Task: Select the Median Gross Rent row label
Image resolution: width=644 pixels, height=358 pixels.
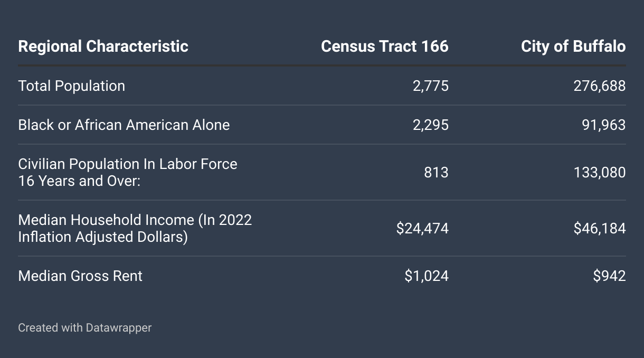Action: [80, 276]
